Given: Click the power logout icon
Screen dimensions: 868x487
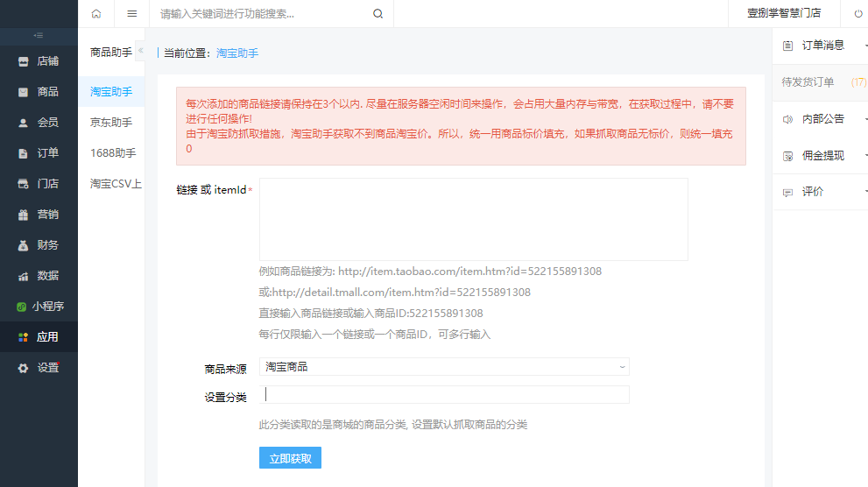Looking at the screenshot, I should 858,14.
